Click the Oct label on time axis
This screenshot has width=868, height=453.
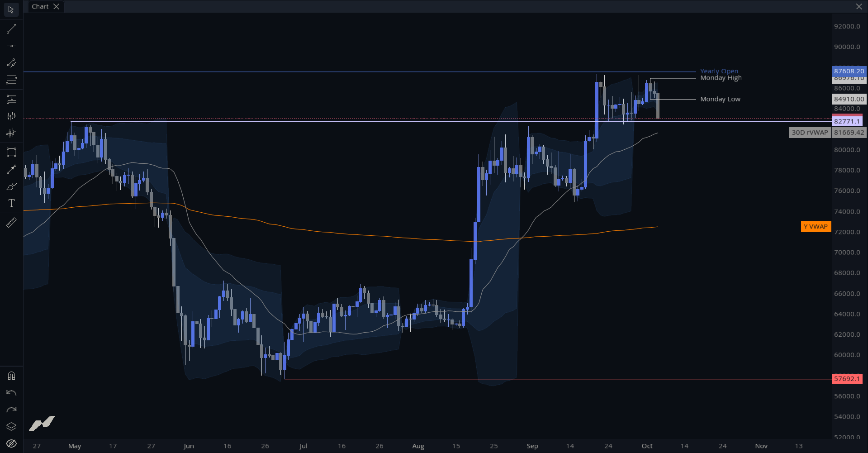pos(647,446)
